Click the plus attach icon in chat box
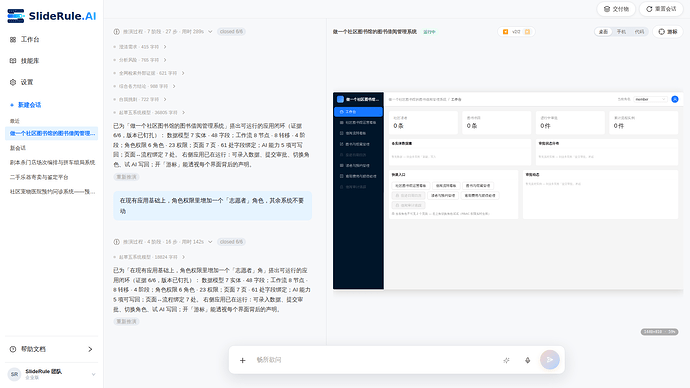Image resolution: width=690 pixels, height=388 pixels. (242, 360)
